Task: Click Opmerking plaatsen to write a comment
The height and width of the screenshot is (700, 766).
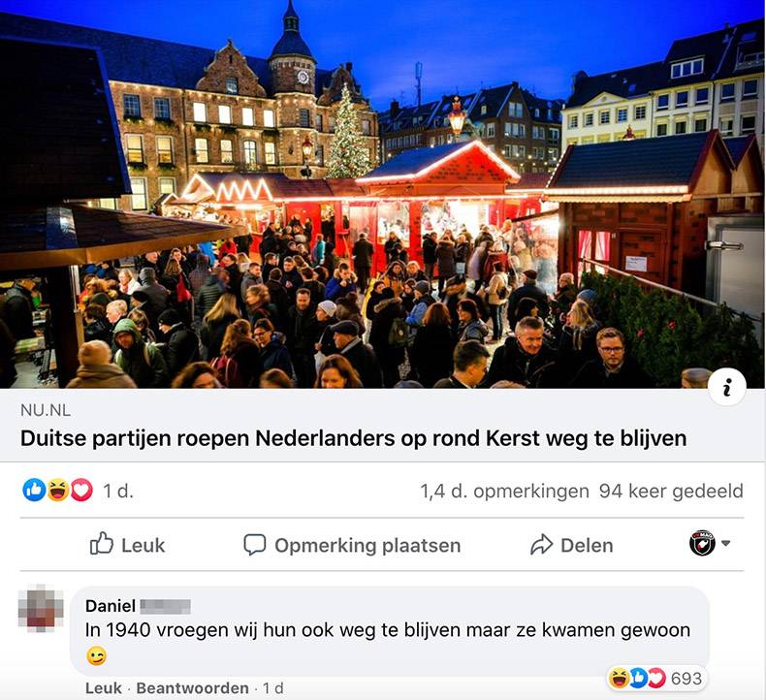Action: point(352,545)
